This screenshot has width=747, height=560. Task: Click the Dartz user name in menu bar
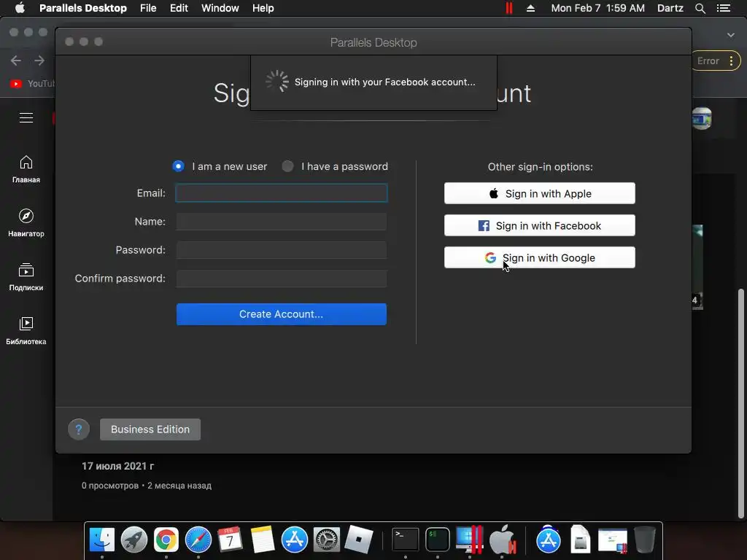670,8
